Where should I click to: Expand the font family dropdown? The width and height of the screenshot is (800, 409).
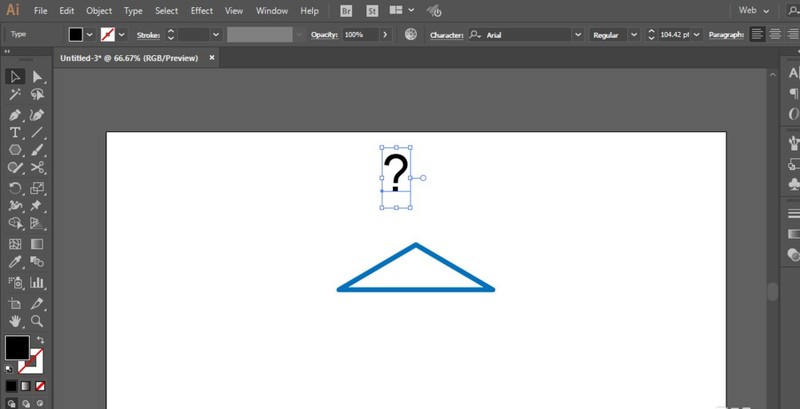click(578, 35)
